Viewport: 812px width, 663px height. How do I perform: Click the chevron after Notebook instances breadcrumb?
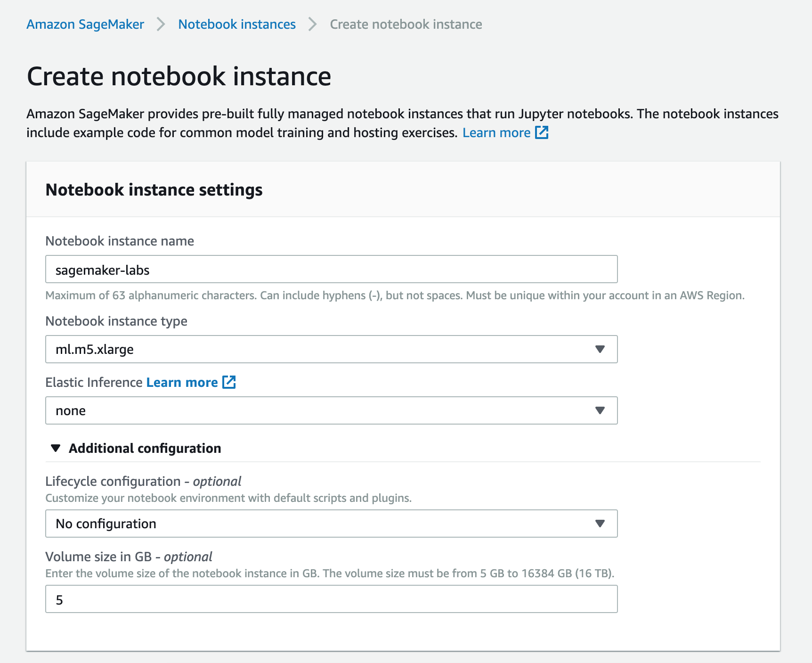pos(312,24)
